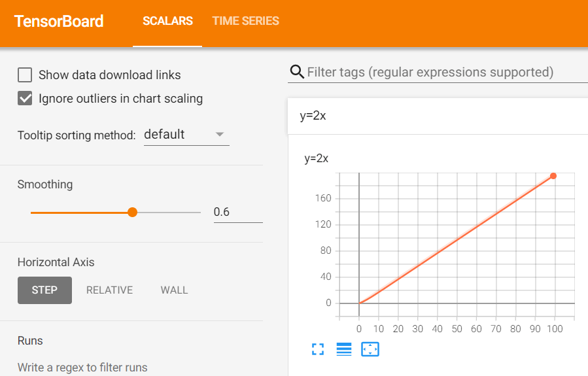Click the smoothing slider handle
Screen dimensions: 588x376
[x=132, y=213]
